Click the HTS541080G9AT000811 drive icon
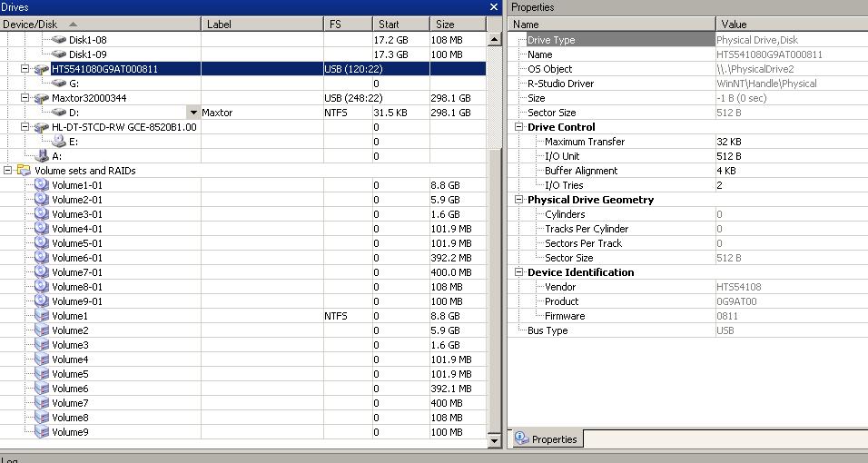Screen dimensions: 868x463 [x=42, y=69]
